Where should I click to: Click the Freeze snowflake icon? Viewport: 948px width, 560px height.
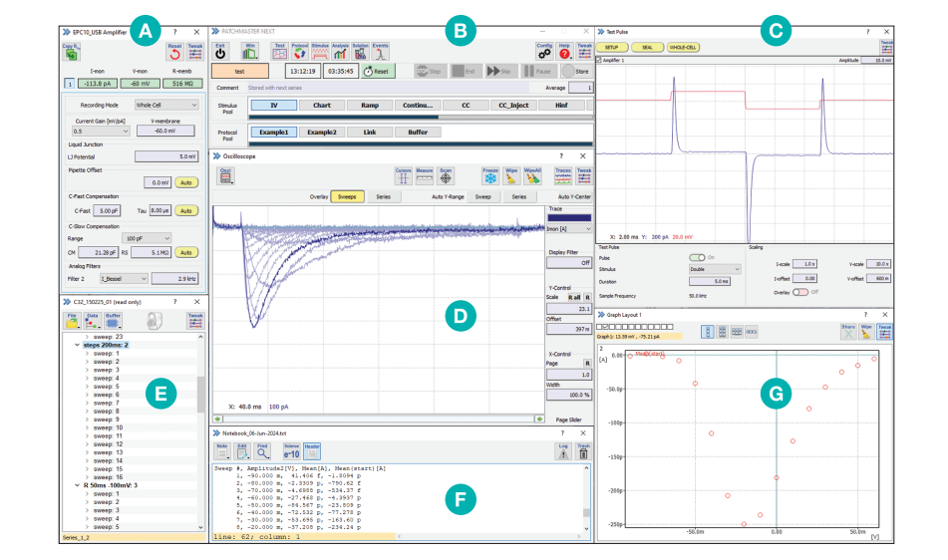click(x=490, y=175)
